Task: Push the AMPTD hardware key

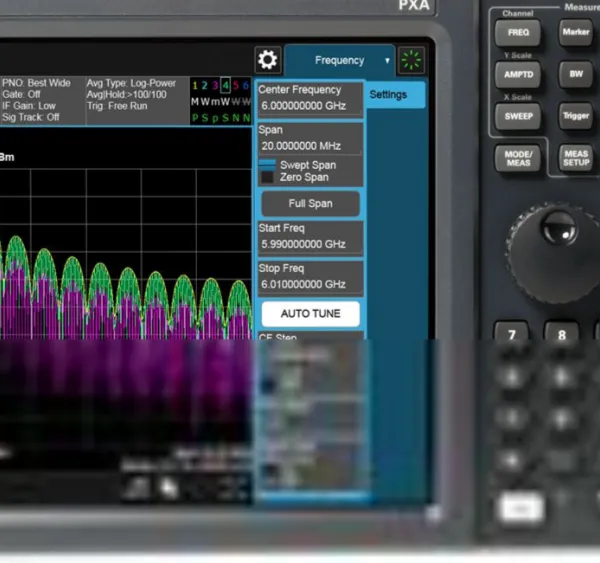Action: 518,74
